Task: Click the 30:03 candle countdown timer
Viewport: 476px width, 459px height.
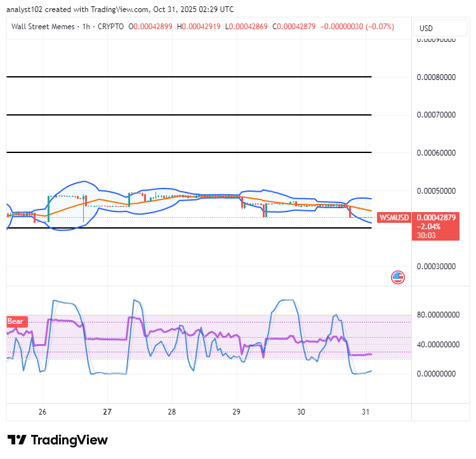Action: click(426, 236)
